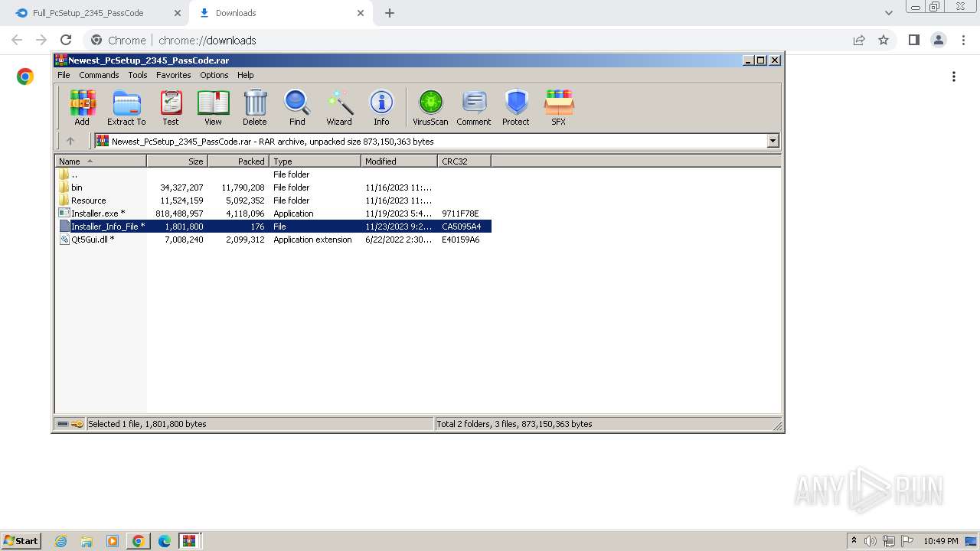The image size is (980, 551).
Task: Click CRC32 value E40159A6
Action: [x=461, y=240]
